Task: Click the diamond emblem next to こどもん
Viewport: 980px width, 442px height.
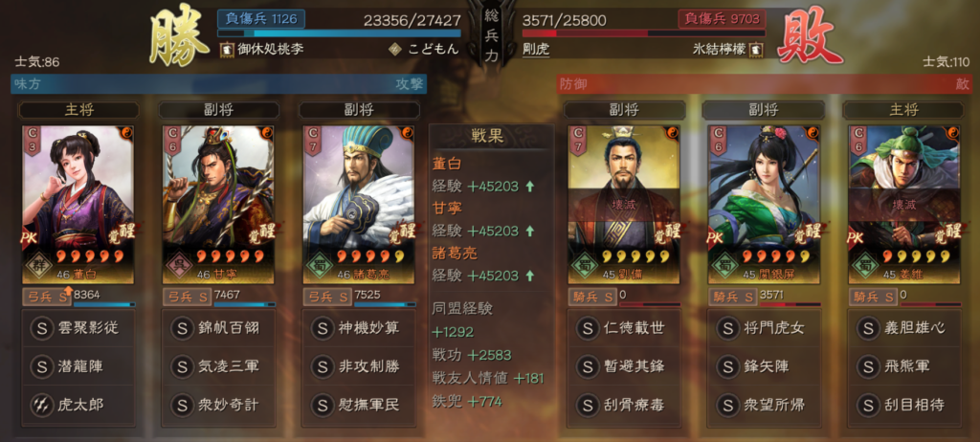Action: 393,50
